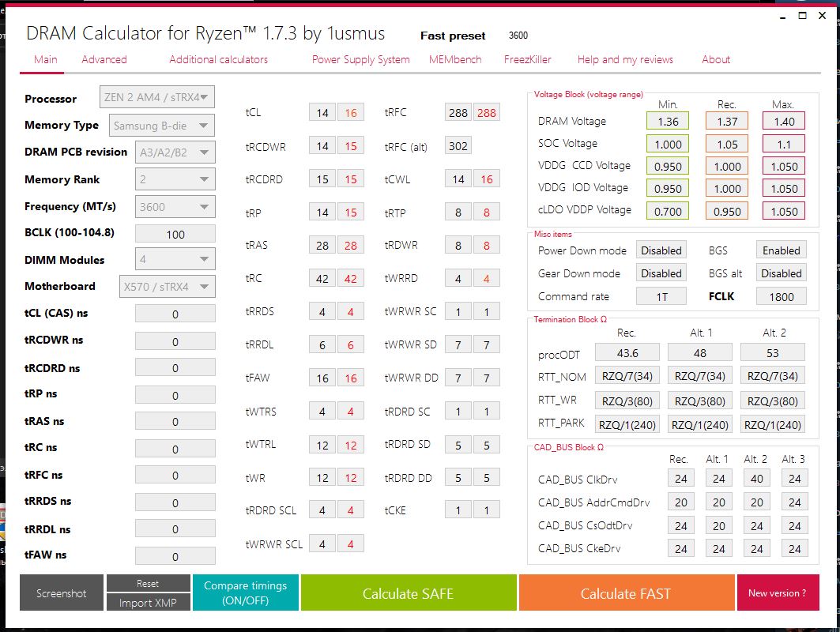
Task: Click the Power Down mode Disabled value
Action: (661, 250)
